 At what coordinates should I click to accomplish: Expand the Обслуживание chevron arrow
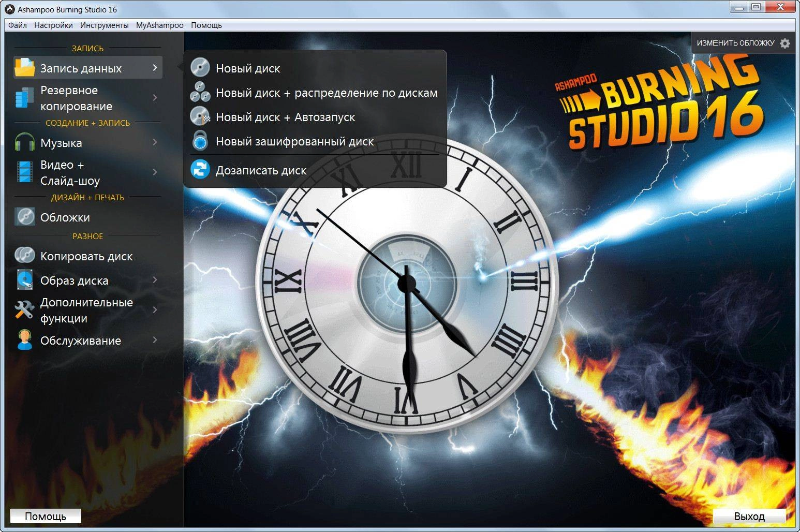(155, 340)
